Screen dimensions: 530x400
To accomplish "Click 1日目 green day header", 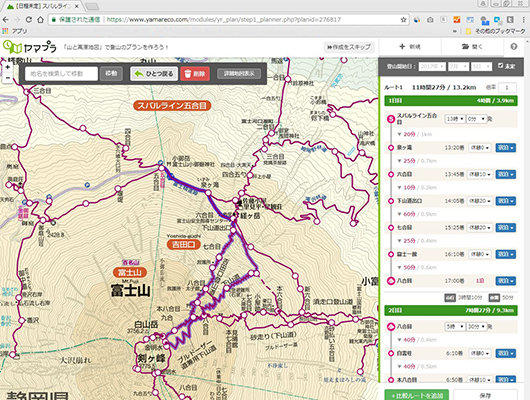I will [451, 100].
